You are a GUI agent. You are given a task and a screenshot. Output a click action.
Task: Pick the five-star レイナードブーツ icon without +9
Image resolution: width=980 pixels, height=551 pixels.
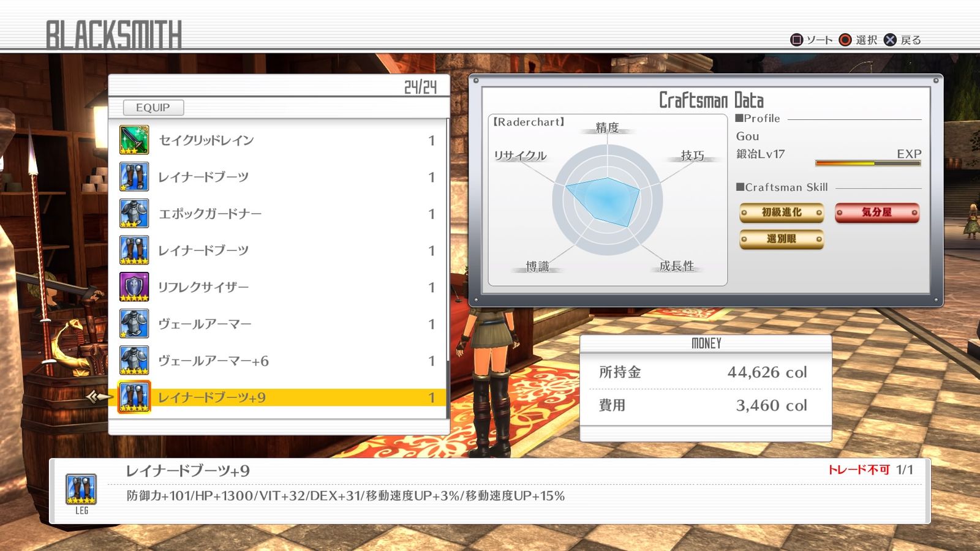coord(134,250)
